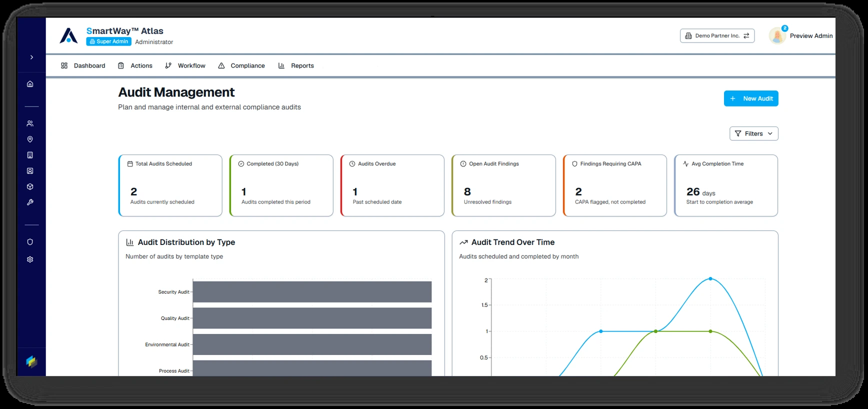Open the Preview Admin avatar notifications
868x409 pixels.
coord(777,35)
